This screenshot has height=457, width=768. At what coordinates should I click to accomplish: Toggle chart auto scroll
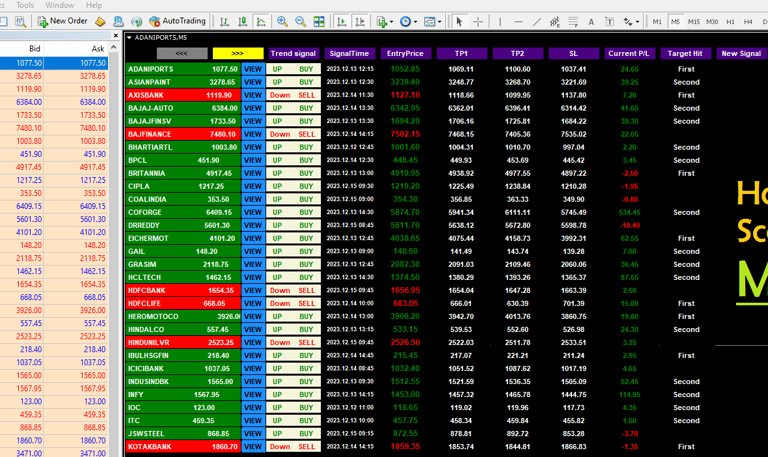click(342, 22)
